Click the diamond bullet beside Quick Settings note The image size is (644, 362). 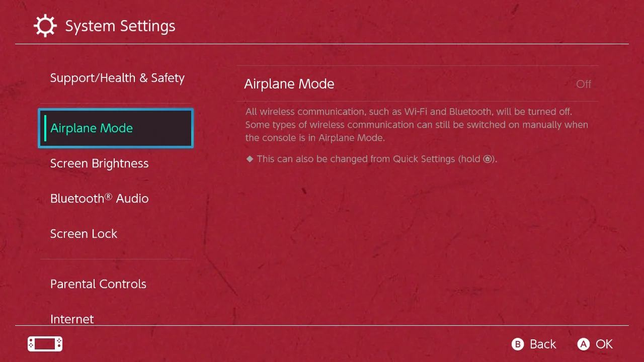coord(250,159)
